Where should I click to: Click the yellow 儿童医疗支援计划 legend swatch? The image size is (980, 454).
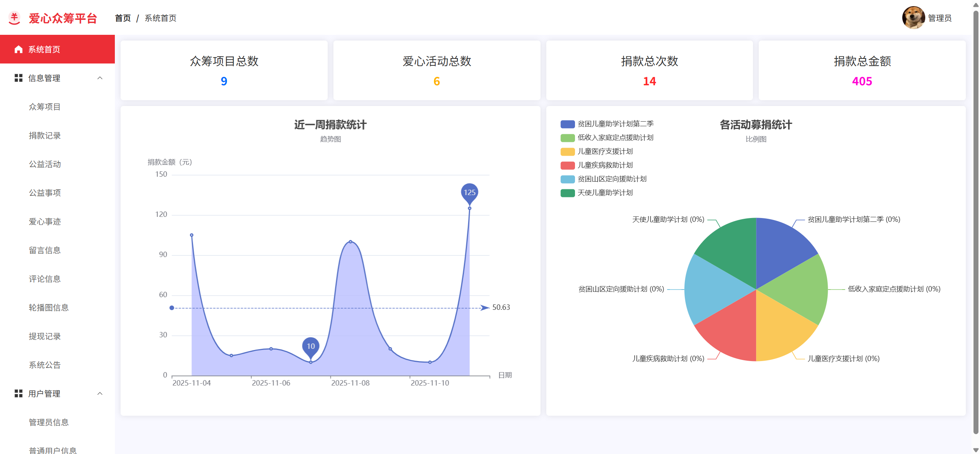pos(567,151)
